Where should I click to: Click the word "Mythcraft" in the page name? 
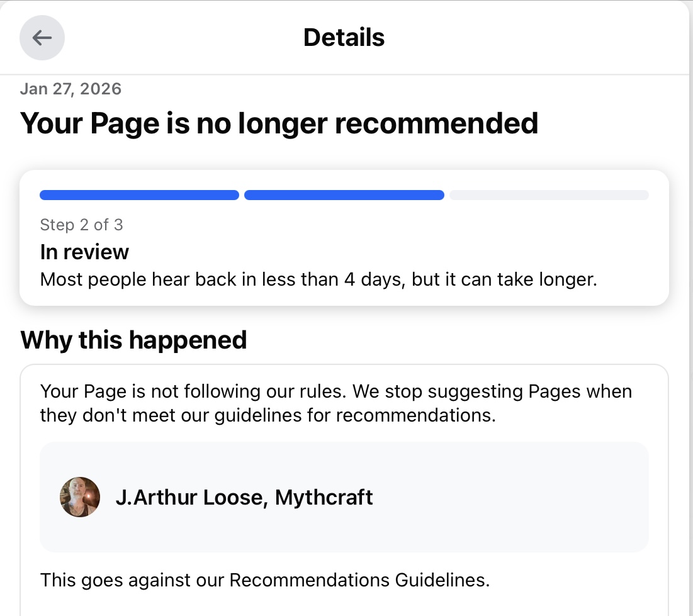coord(324,498)
